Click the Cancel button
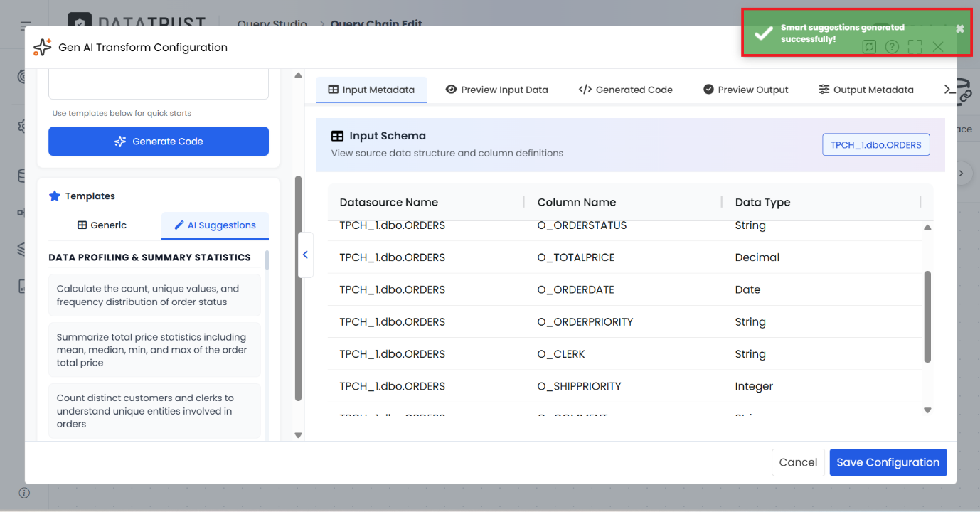This screenshot has height=512, width=980. [x=798, y=462]
